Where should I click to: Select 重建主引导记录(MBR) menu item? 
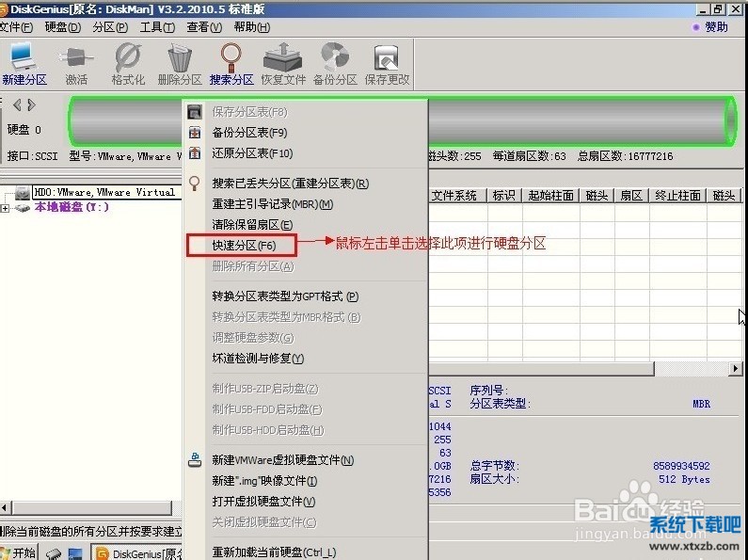[272, 204]
